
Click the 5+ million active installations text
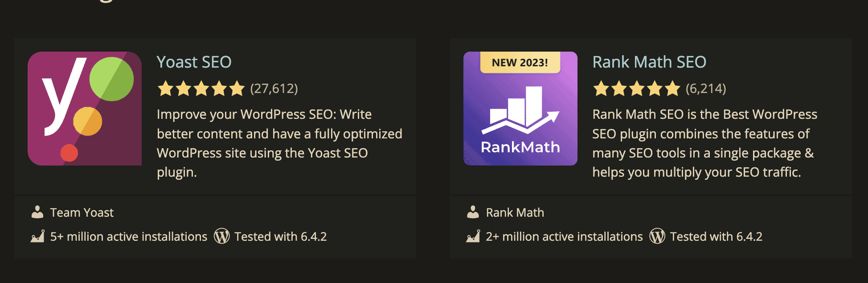(129, 236)
